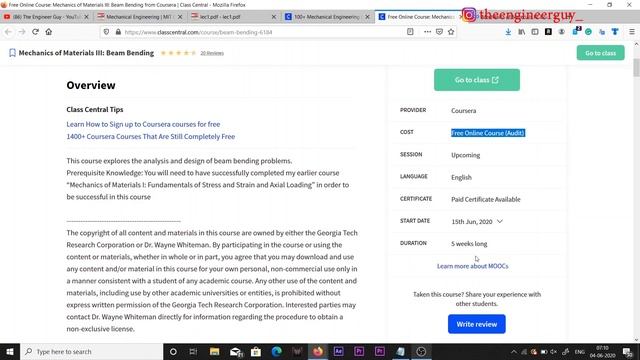The width and height of the screenshot is (640, 360).
Task: Click the large Go to class button
Action: pyautogui.click(x=477, y=80)
